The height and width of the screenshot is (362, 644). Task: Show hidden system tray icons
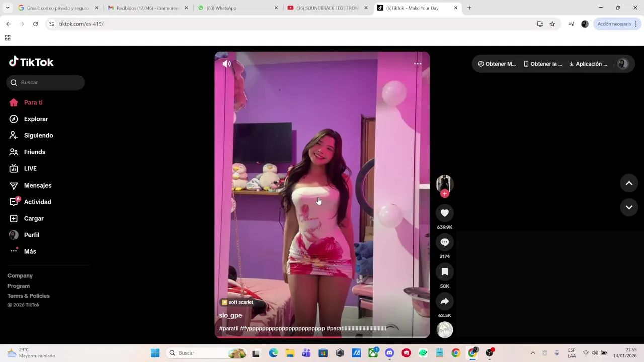click(x=533, y=353)
